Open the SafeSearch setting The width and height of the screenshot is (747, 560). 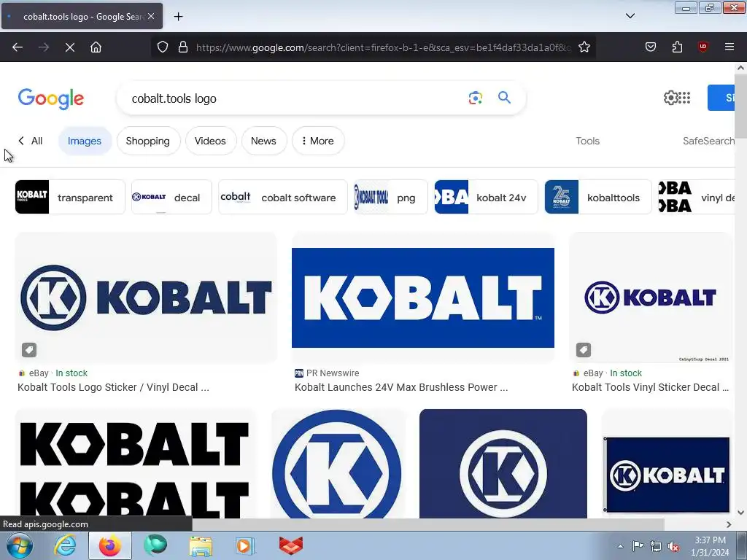pos(708,141)
